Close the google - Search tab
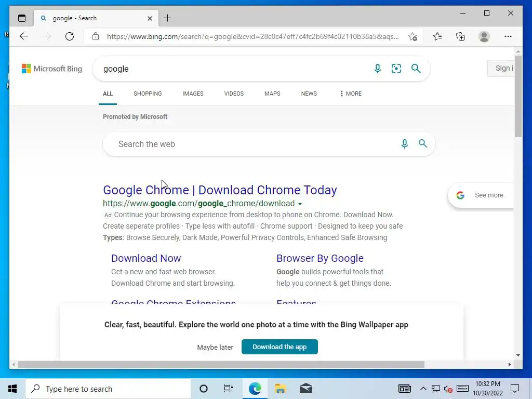The height and width of the screenshot is (399, 532). tap(150, 18)
